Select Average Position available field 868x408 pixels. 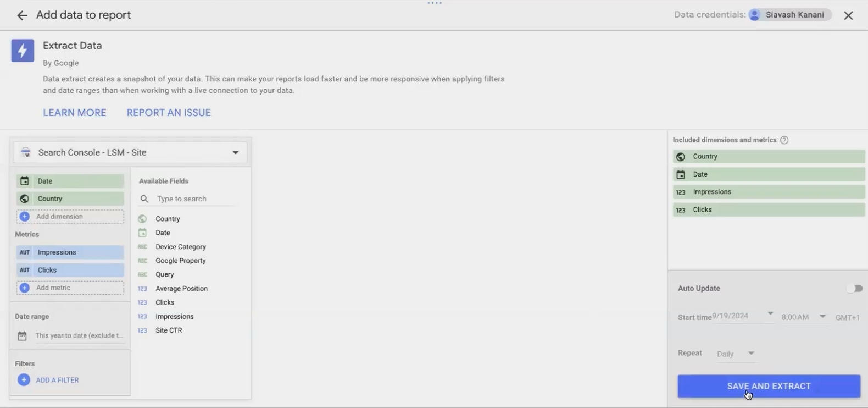click(182, 289)
